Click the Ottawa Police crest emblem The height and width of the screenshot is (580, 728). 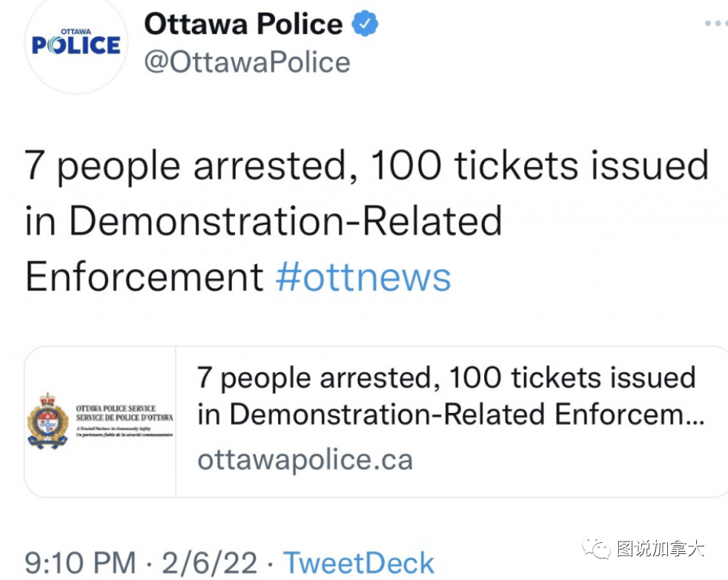47,421
